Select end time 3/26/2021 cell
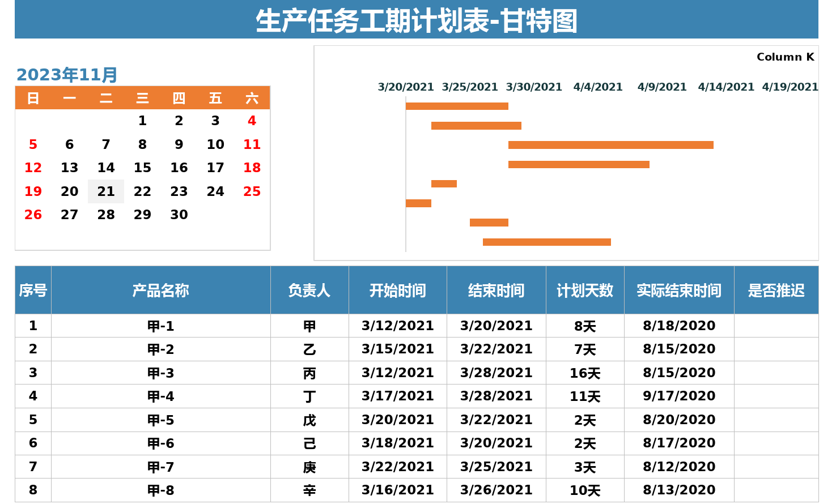The width and height of the screenshot is (836, 504). (x=496, y=490)
